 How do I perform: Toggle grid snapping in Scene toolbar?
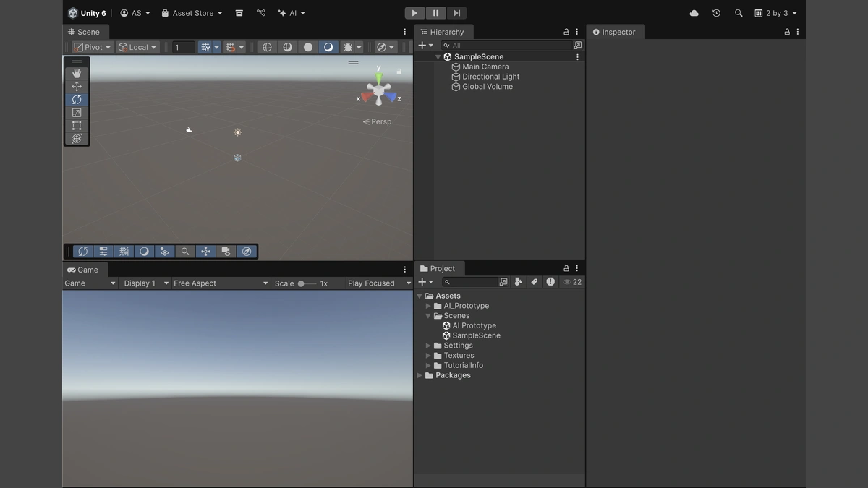[205, 47]
